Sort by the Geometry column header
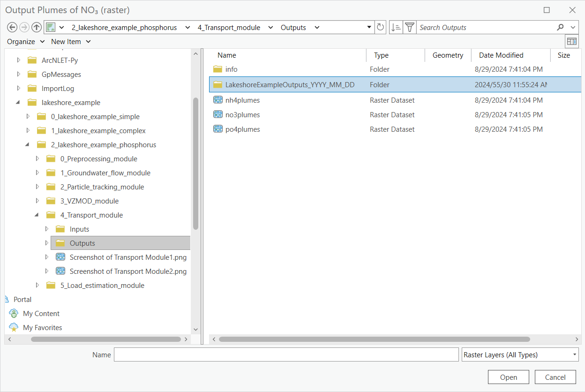 pyautogui.click(x=448, y=55)
